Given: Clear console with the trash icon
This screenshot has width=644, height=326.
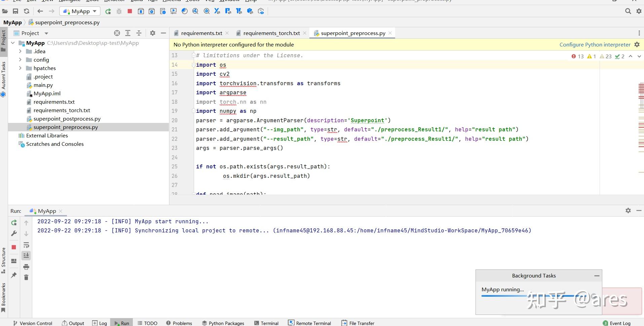Looking at the screenshot, I should [x=26, y=277].
